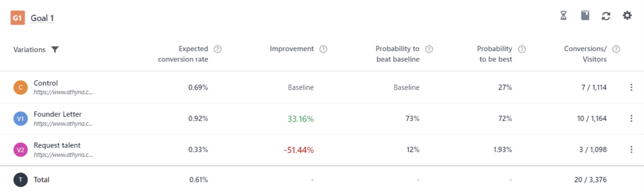Show help for Conversions/Visitors column

tap(616, 49)
